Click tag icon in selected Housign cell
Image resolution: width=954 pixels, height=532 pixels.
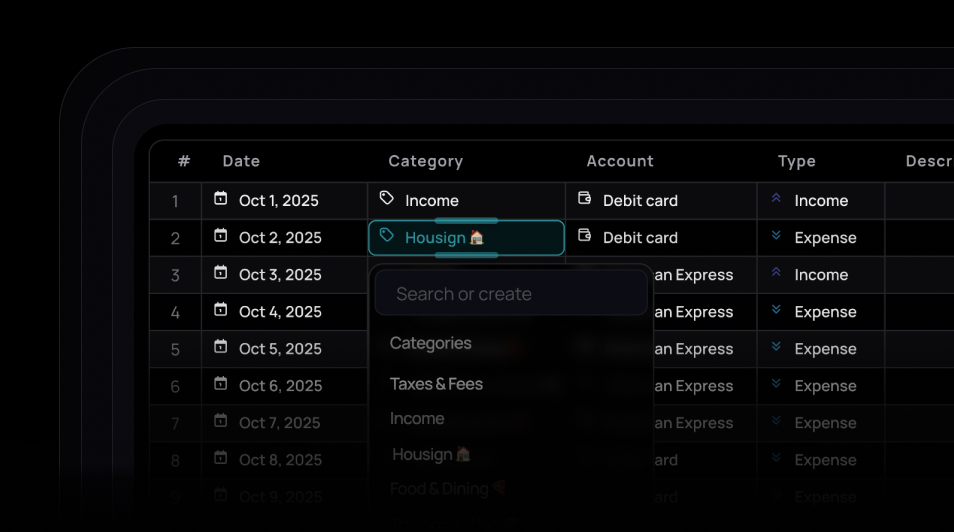click(387, 236)
